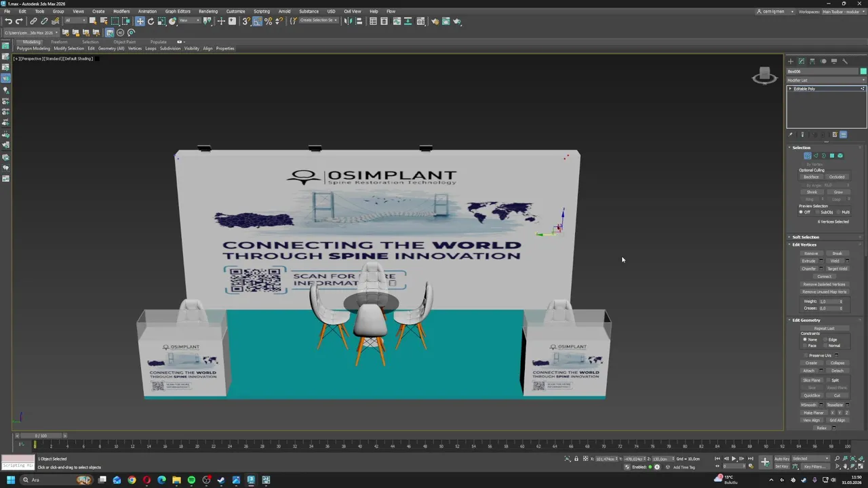The width and height of the screenshot is (868, 488).
Task: Open the Create Selection Set dropdown
Action: pos(319,20)
